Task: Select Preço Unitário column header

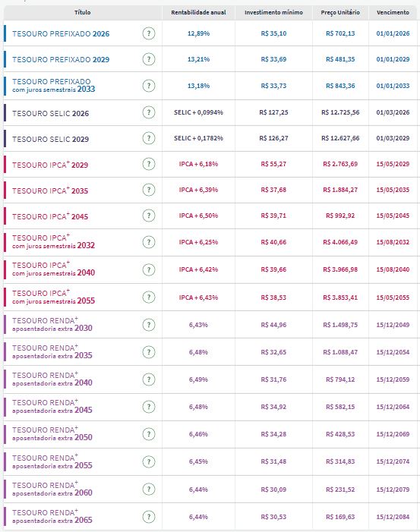Action: click(340, 12)
